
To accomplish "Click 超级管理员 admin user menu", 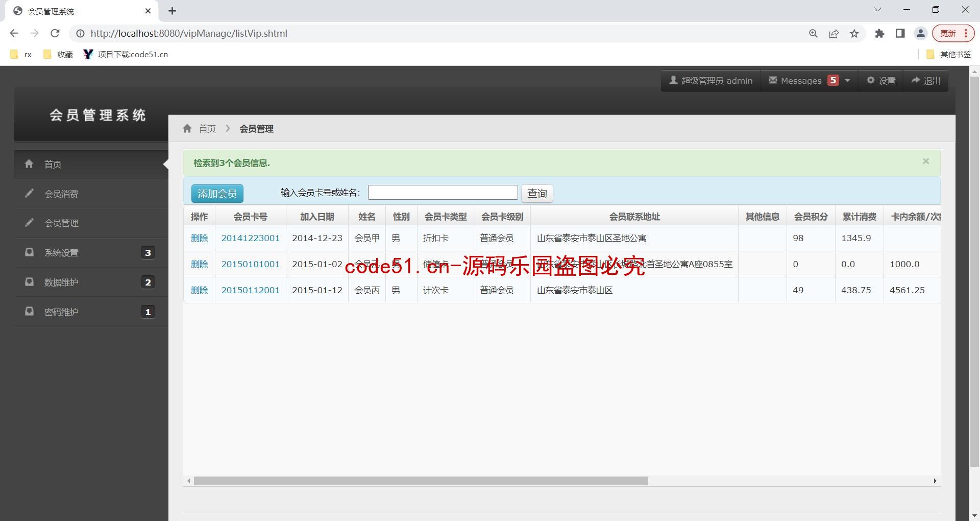I will click(710, 81).
